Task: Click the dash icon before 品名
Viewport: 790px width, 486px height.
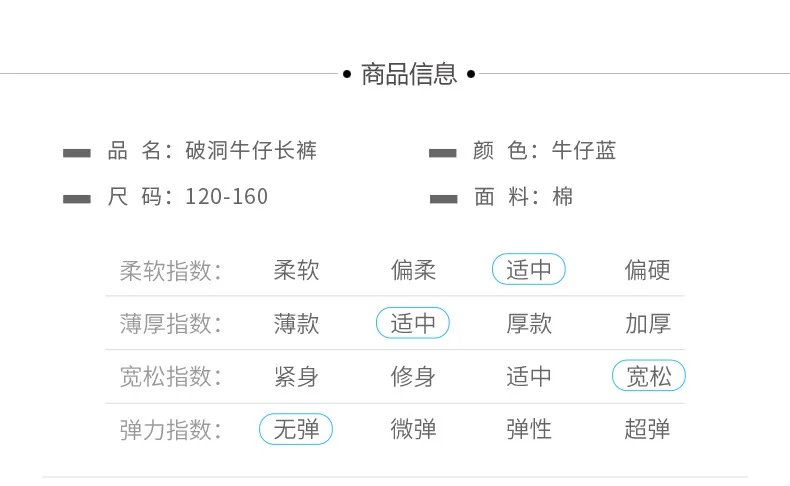Action: [x=77, y=153]
